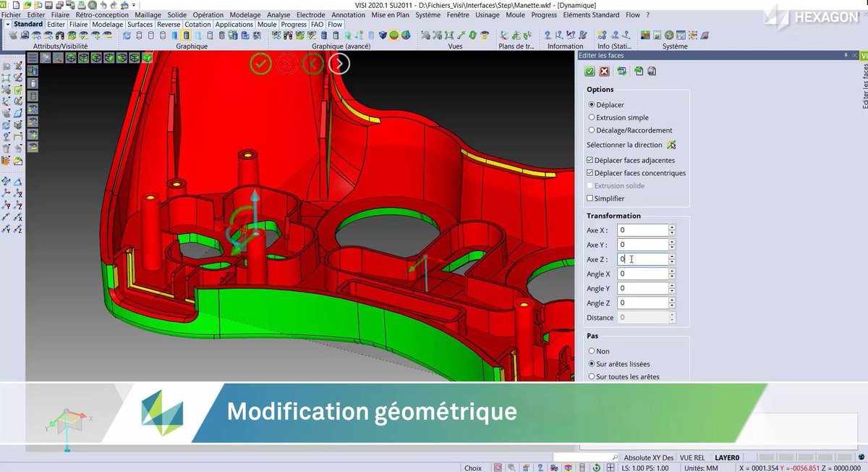Click the save diskette icon in Editer les faces

[x=652, y=71]
